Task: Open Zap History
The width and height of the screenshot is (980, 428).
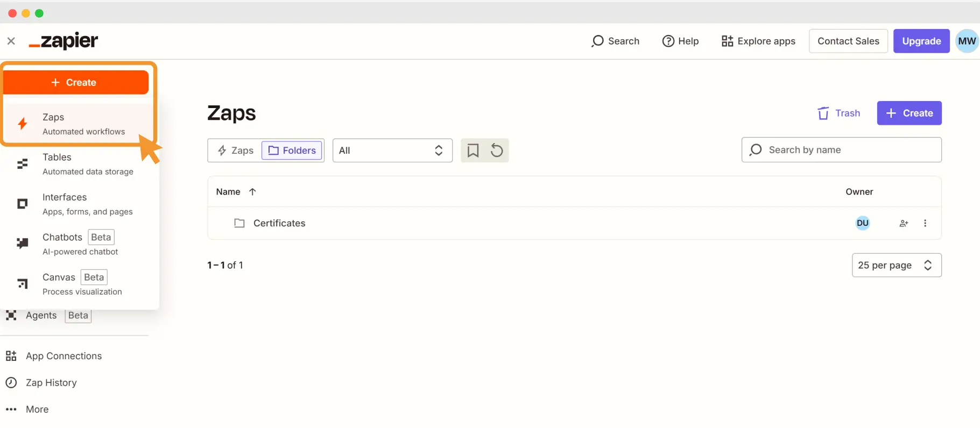Action: pyautogui.click(x=41, y=383)
